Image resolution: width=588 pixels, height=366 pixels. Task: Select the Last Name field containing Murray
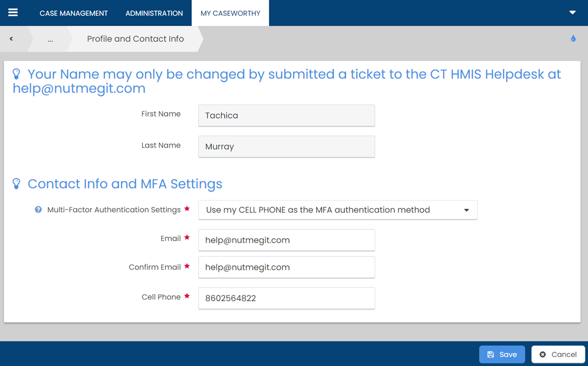286,147
